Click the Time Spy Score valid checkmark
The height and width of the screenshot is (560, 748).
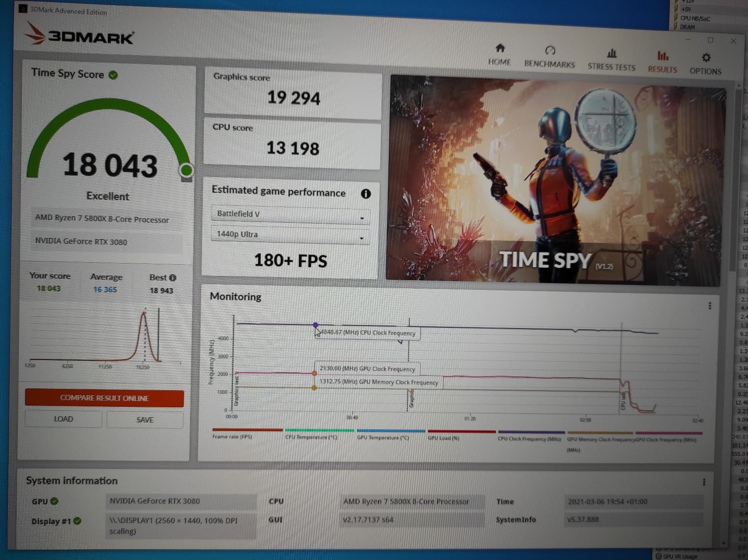tap(113, 75)
